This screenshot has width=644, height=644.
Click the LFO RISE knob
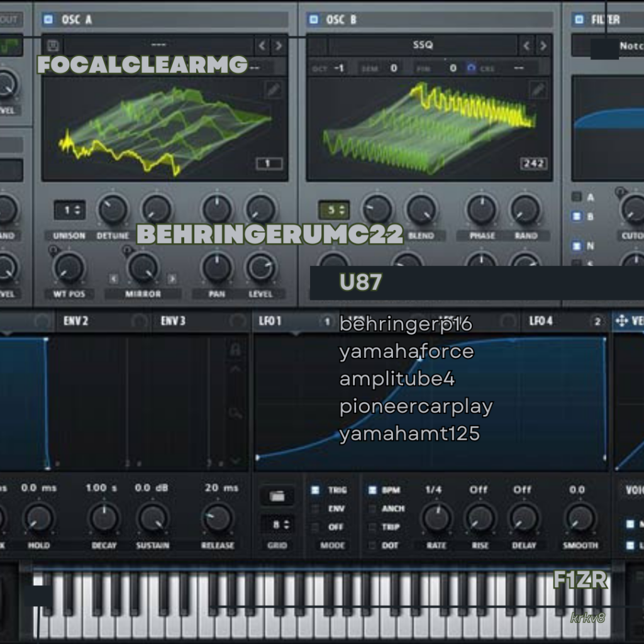480,518
